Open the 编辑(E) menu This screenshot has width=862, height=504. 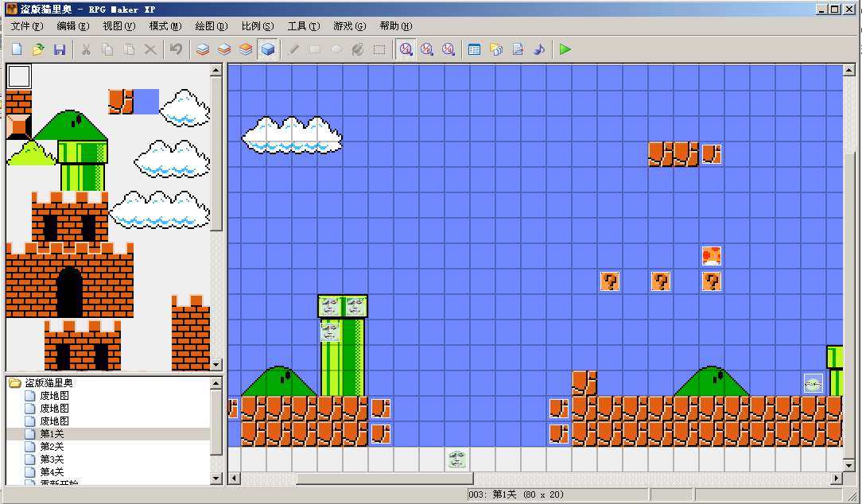[72, 25]
